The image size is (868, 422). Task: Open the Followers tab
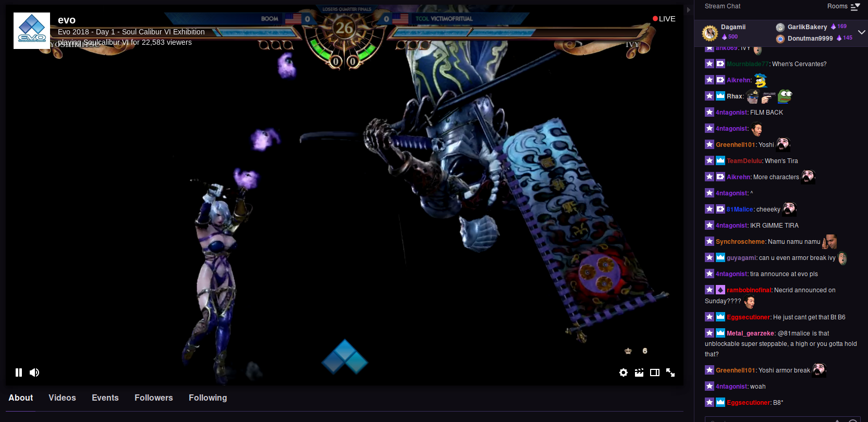coord(154,398)
